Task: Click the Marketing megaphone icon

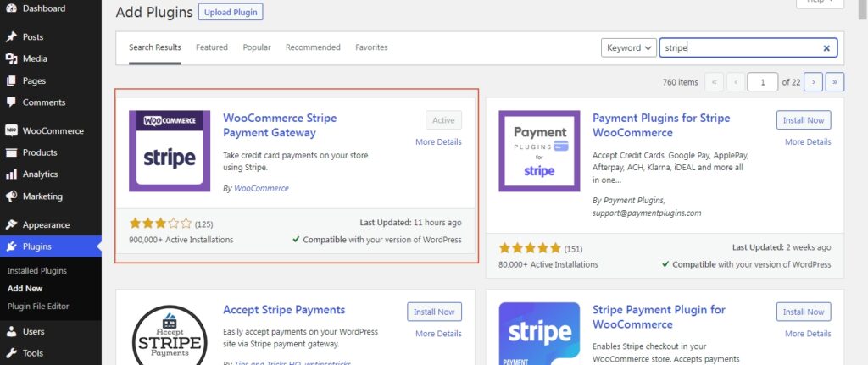Action: pyautogui.click(x=11, y=196)
